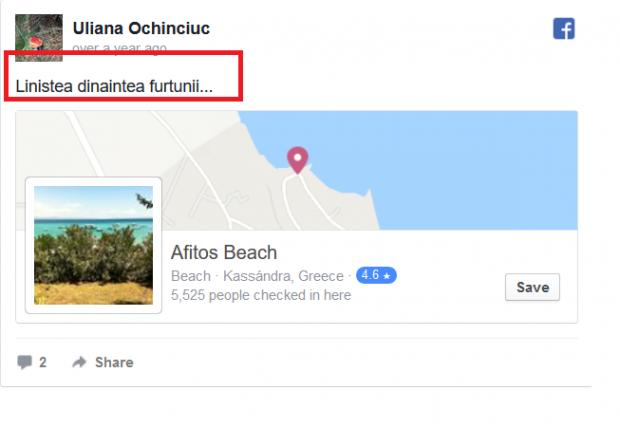The image size is (620, 428).
Task: Open Uliana Ochinciuc's profile picture
Action: click(39, 37)
